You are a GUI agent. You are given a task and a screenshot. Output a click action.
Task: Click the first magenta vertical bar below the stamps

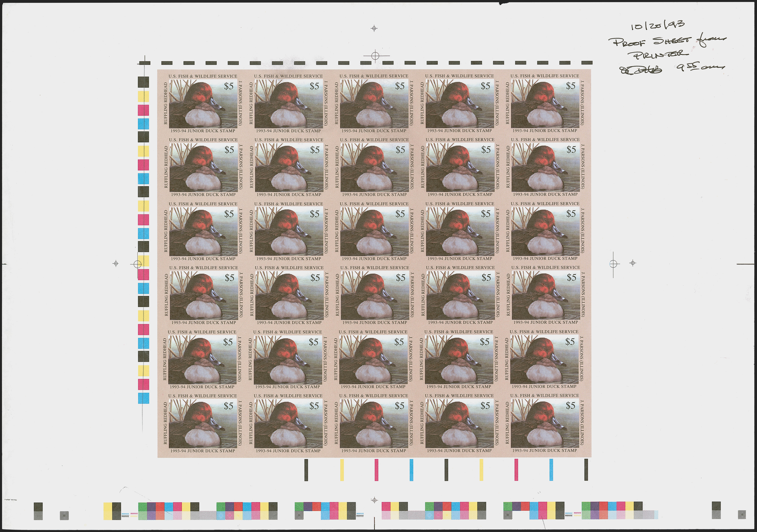(376, 470)
